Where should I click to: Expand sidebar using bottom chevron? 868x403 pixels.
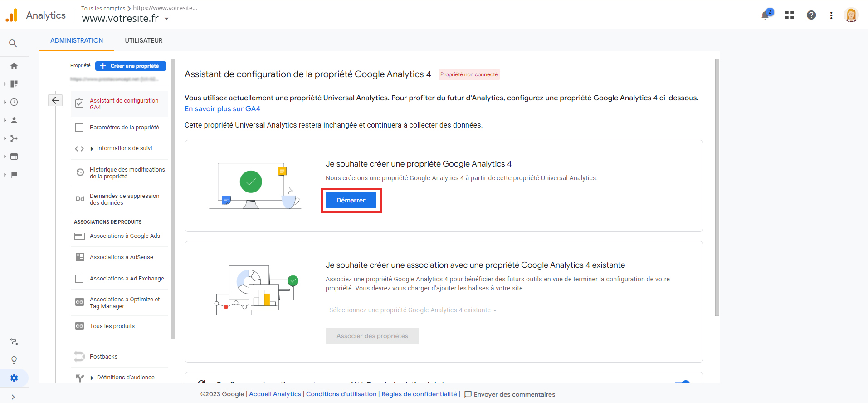click(13, 397)
